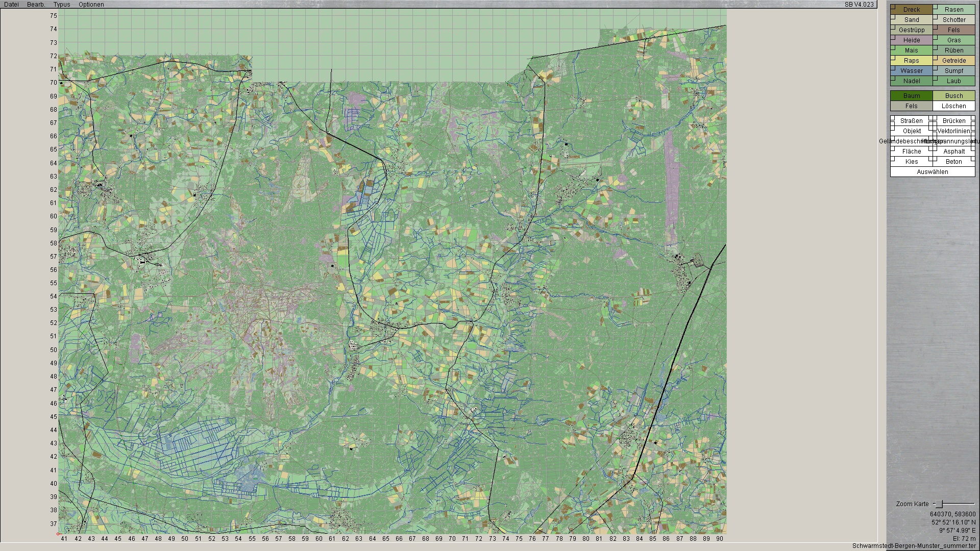Toggle left checkbox on the Kies button
Image resolution: width=980 pixels, height=551 pixels.
pos(893,159)
